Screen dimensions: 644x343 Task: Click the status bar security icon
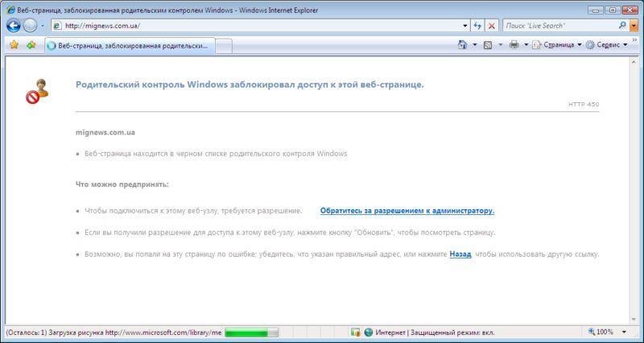coord(355,332)
